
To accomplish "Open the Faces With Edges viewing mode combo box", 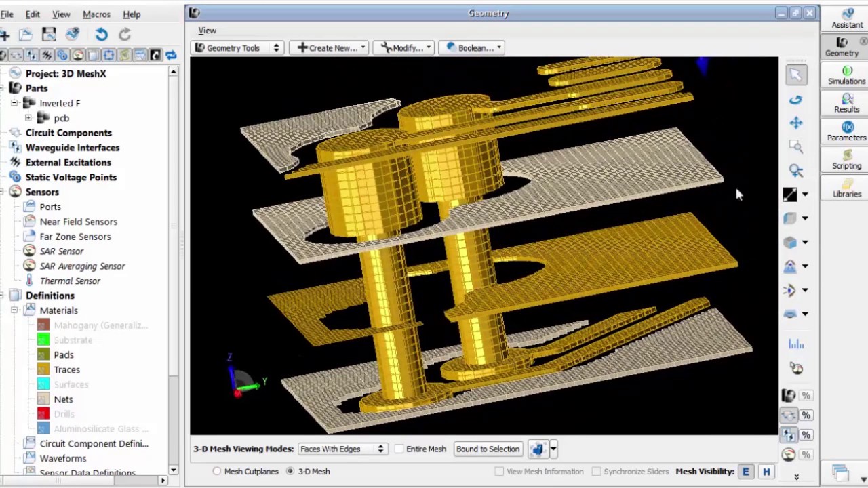I will (342, 449).
